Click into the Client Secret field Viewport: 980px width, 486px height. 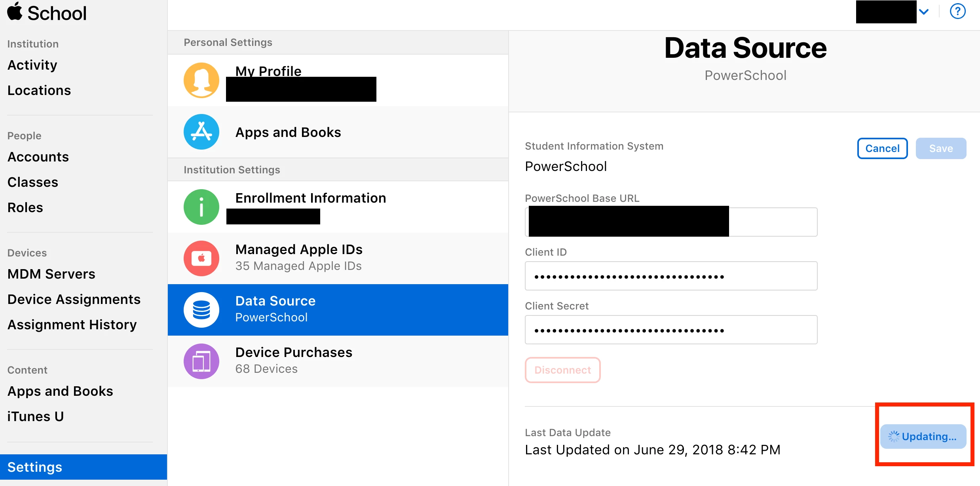[671, 330]
